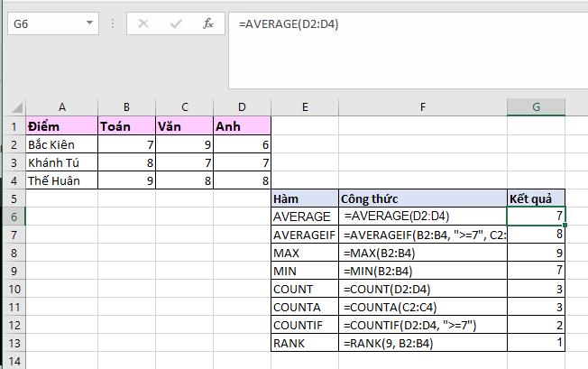Click the Name Box showing G6

[43, 23]
